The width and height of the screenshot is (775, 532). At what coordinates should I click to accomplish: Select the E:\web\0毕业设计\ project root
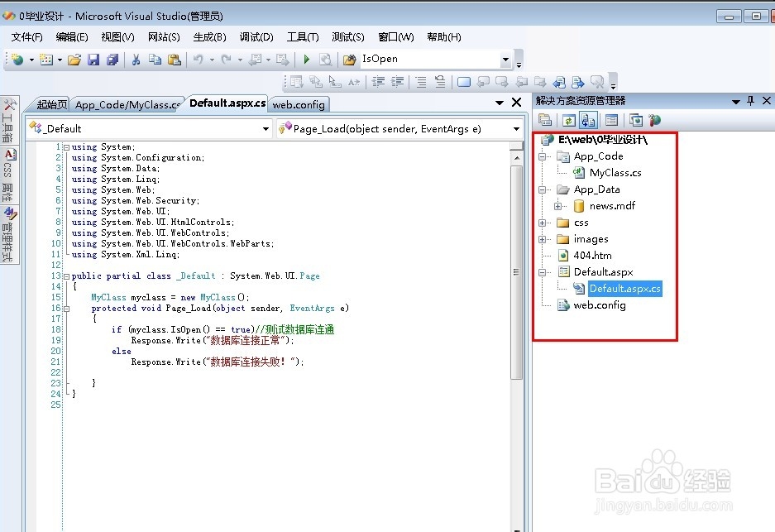[602, 140]
